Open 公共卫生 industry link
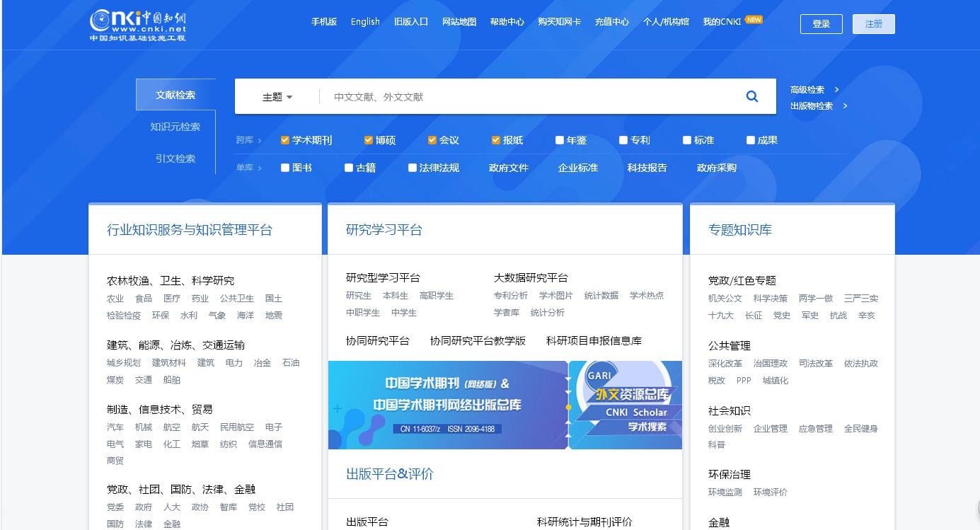980x530 pixels. click(237, 299)
